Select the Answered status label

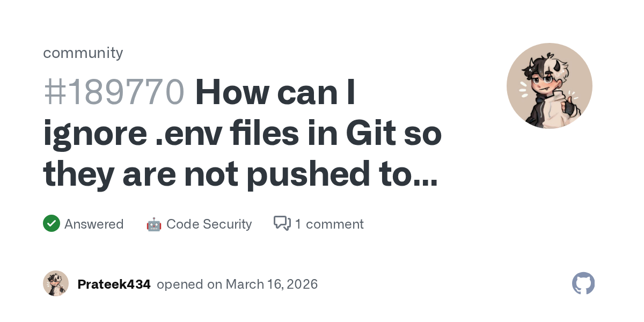pos(94,224)
